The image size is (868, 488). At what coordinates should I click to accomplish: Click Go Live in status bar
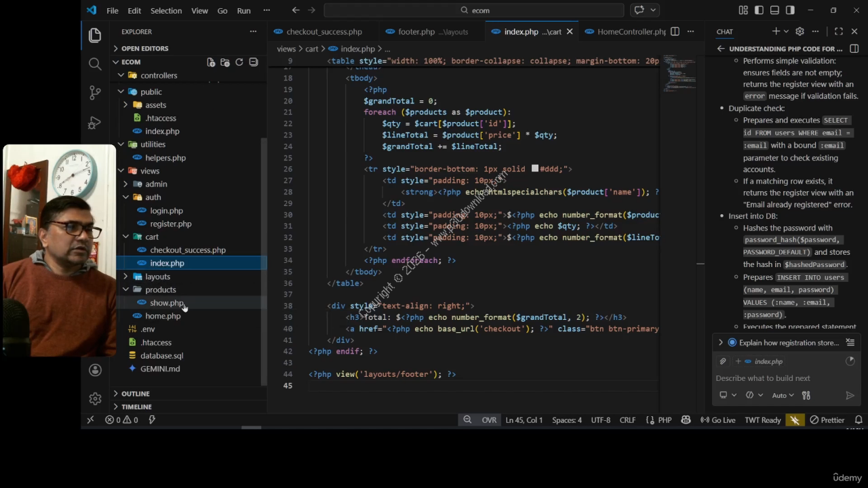point(718,420)
